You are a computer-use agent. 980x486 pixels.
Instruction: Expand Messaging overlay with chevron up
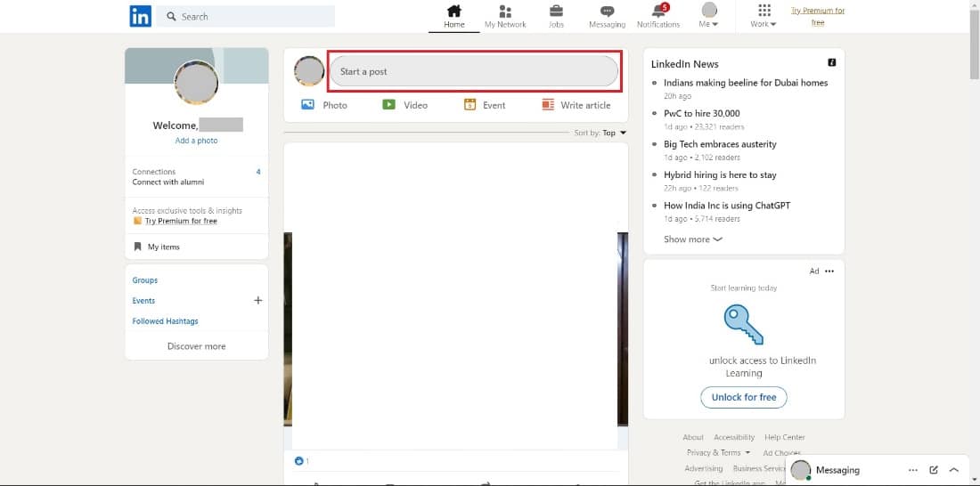pyautogui.click(x=954, y=470)
